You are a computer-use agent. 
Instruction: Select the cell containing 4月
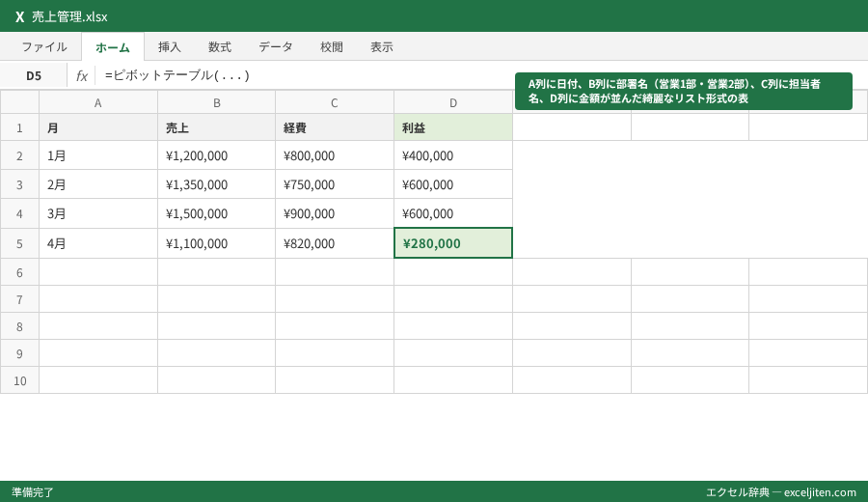point(98,243)
